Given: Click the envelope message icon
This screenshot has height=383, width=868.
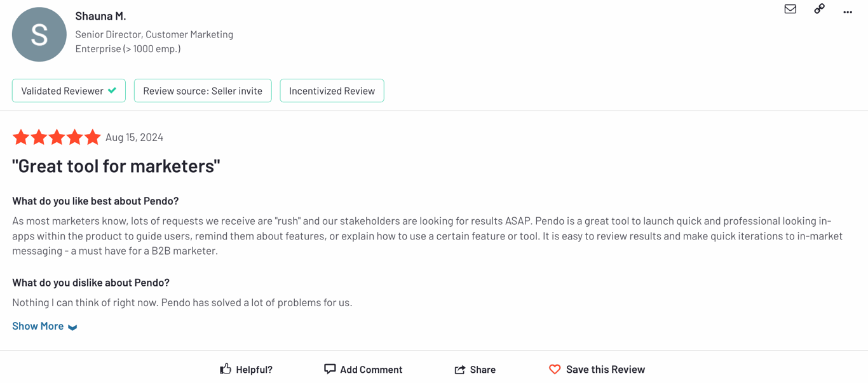Looking at the screenshot, I should click(x=790, y=9).
